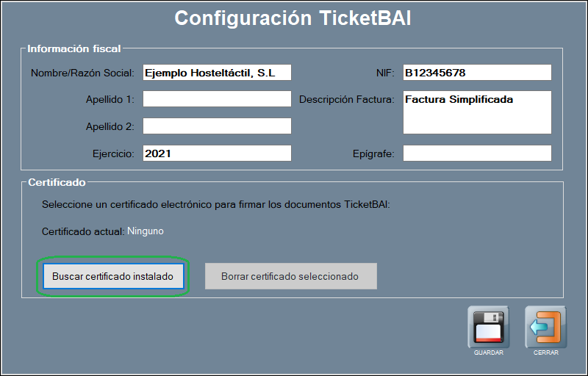588x376 pixels.
Task: Click the Certificado actual label
Action: coord(82,231)
